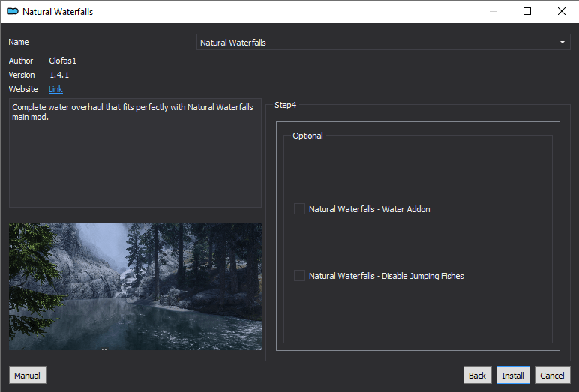This screenshot has width=579, height=392.
Task: Select author name Clofas1
Action: click(63, 61)
